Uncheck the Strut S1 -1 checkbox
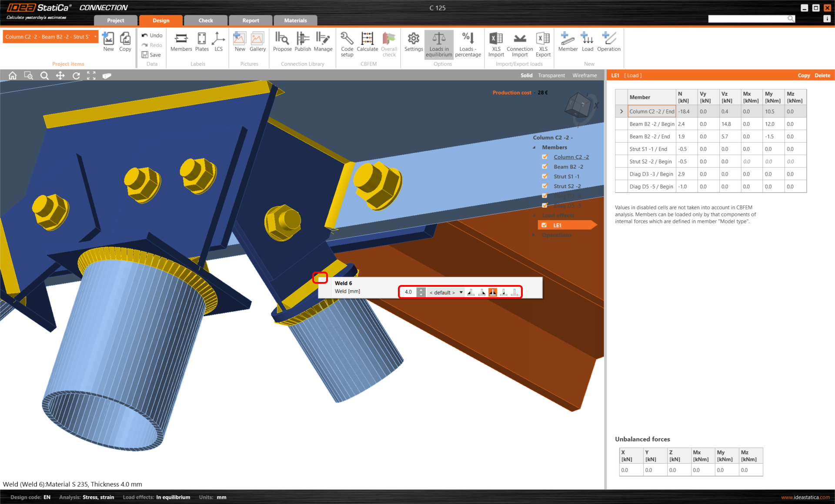The height and width of the screenshot is (504, 835). pyautogui.click(x=545, y=176)
